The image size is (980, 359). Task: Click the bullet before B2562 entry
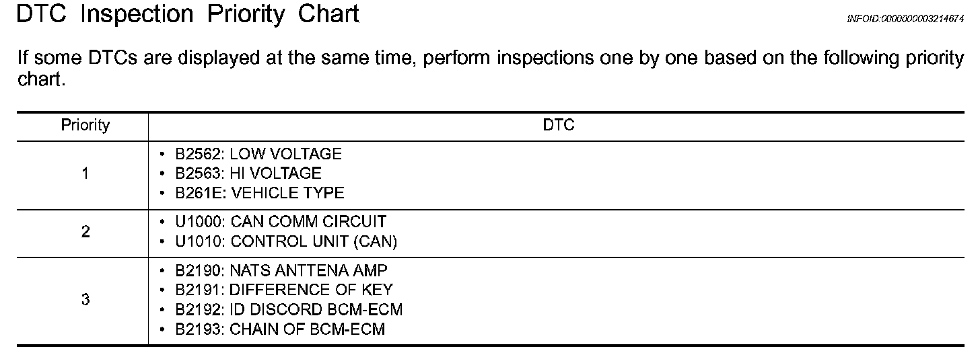(163, 155)
